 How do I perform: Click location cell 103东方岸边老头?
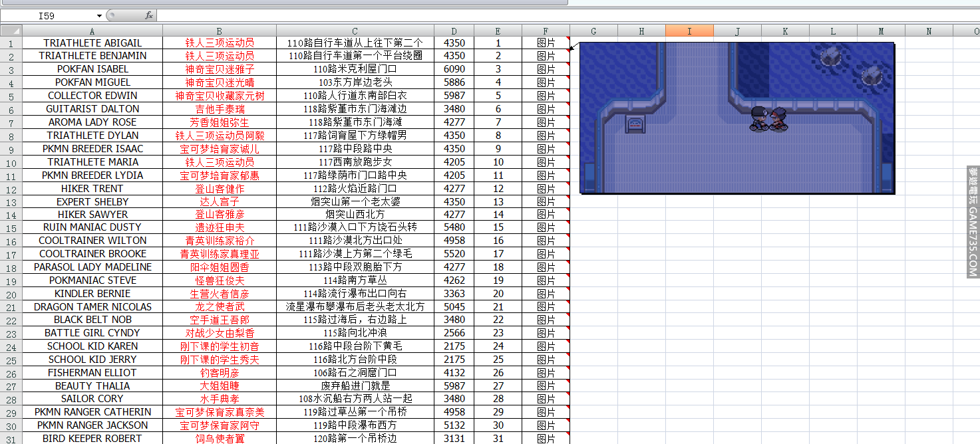[x=355, y=82]
